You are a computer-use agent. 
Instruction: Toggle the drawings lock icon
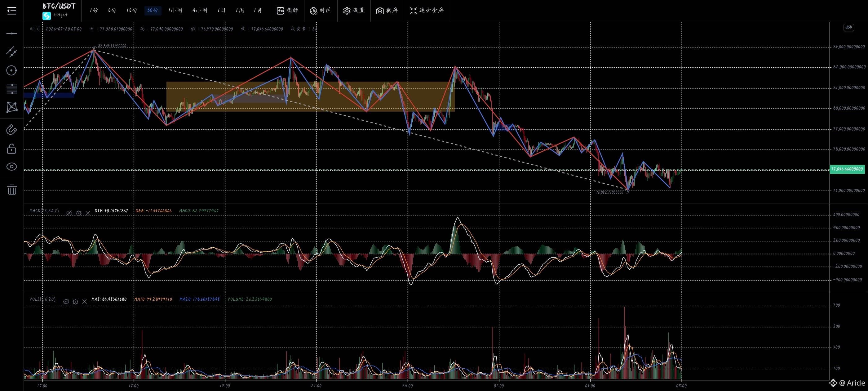click(12, 148)
